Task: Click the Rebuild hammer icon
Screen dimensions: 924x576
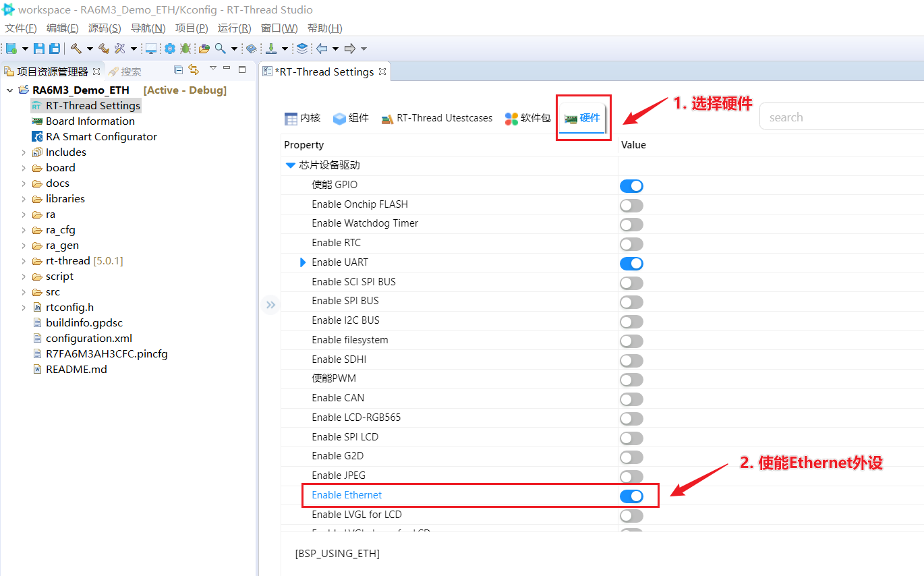Action: pyautogui.click(x=104, y=49)
